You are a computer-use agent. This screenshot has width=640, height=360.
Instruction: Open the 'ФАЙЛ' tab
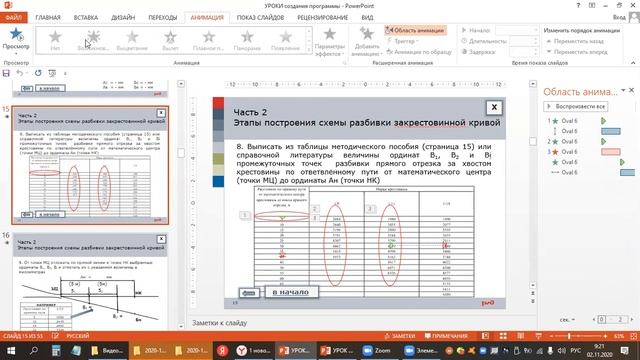point(13,18)
